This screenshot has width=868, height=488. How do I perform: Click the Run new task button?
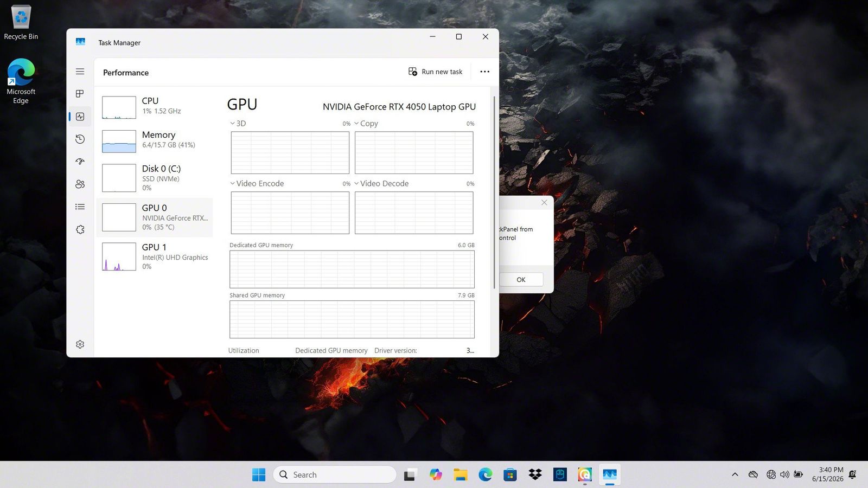[436, 72]
